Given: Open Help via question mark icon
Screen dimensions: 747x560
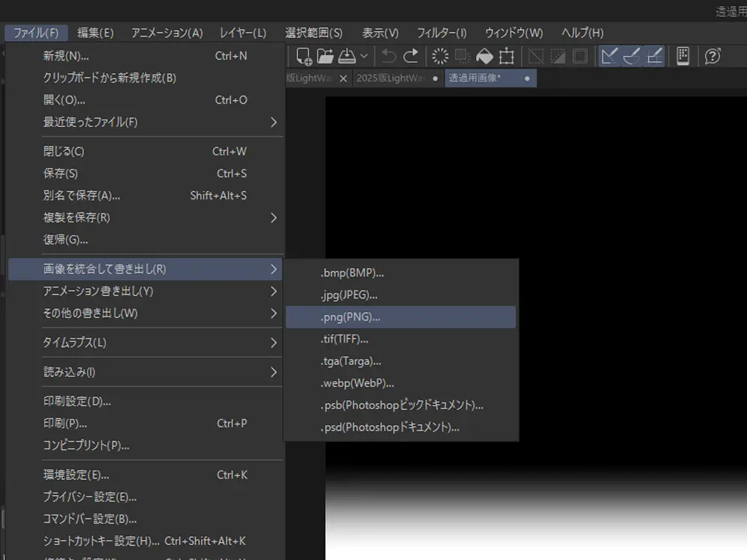Looking at the screenshot, I should (713, 56).
